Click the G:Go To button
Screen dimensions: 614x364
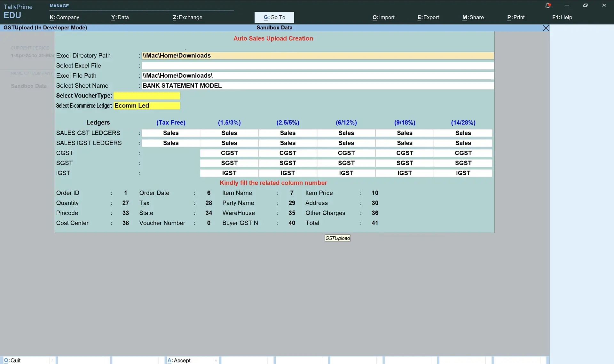[274, 18]
